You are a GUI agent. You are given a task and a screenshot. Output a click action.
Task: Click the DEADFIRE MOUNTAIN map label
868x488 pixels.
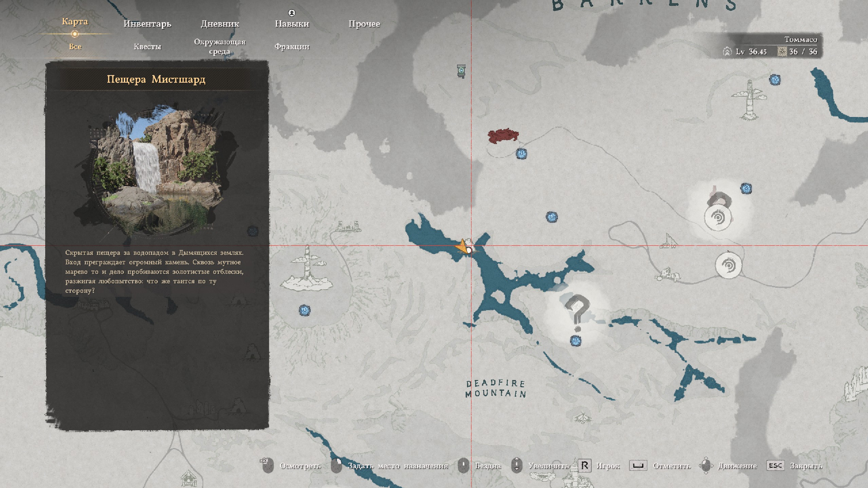(x=496, y=389)
